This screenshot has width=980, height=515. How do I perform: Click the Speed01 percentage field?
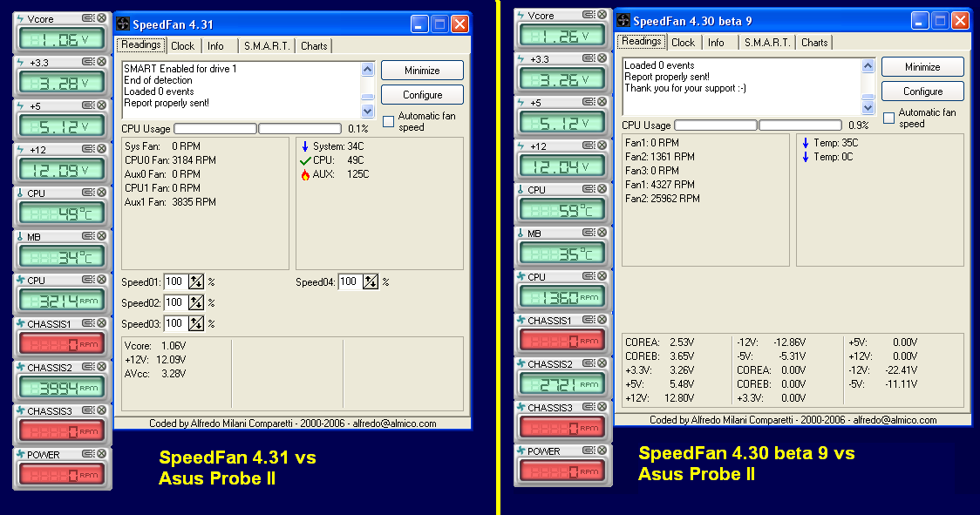[x=176, y=281]
